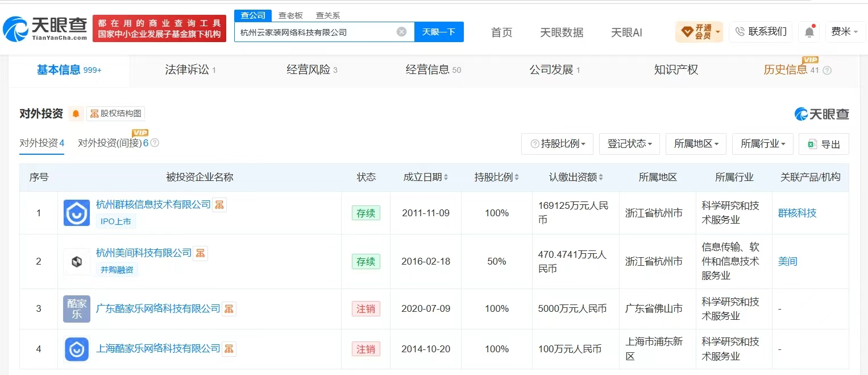Expand the 登记状态 filter dropdown
Viewport: 868px width, 375px height.
(629, 144)
